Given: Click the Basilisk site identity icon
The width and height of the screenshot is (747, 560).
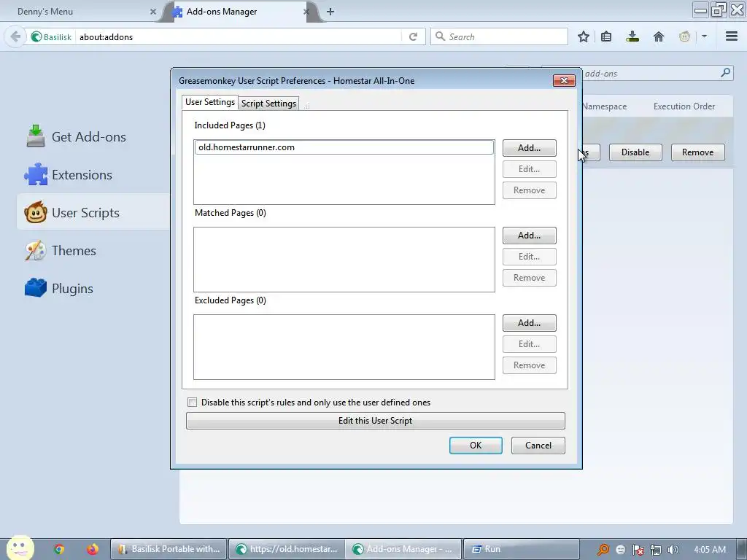Looking at the screenshot, I should click(36, 36).
